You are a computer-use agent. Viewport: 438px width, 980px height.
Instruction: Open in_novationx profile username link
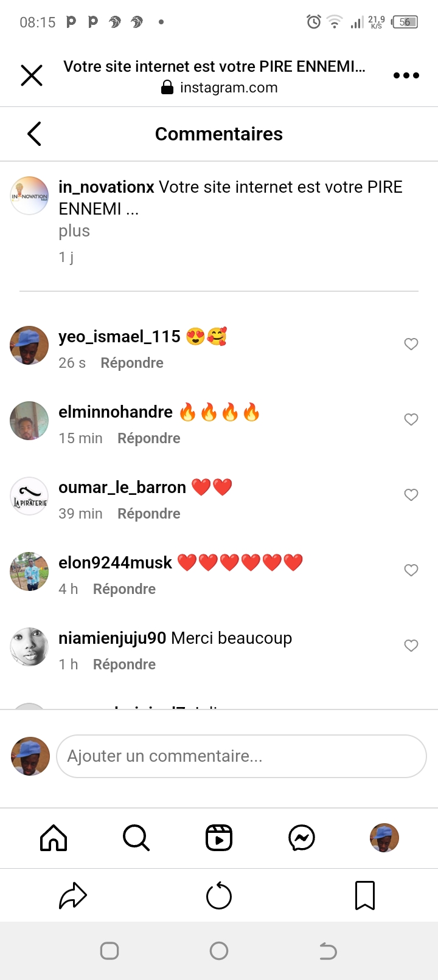pyautogui.click(x=106, y=187)
